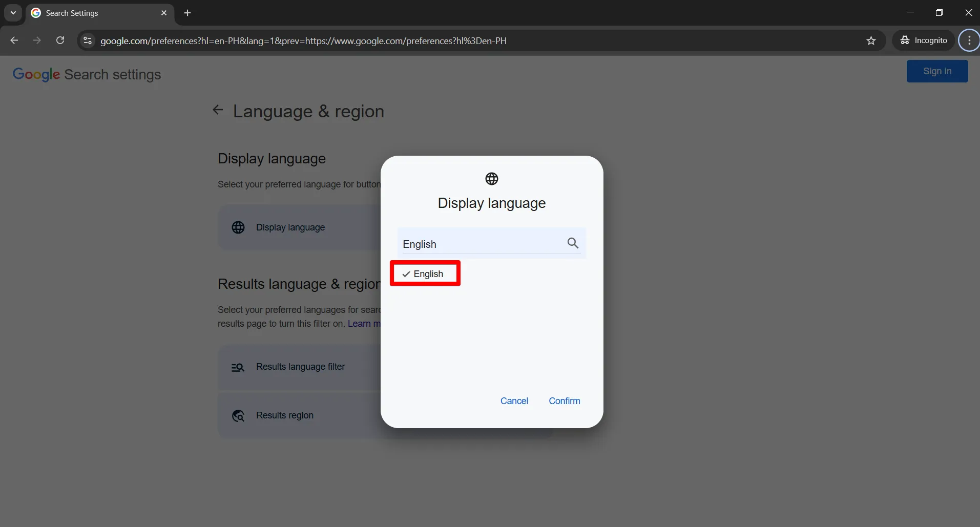Click the globe icon beside Display language row

click(x=238, y=227)
